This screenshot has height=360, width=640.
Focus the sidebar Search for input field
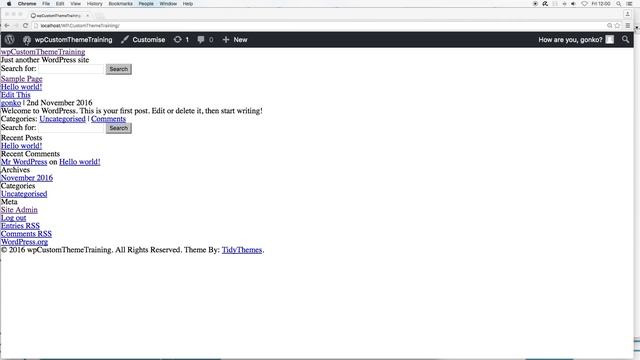point(71,128)
